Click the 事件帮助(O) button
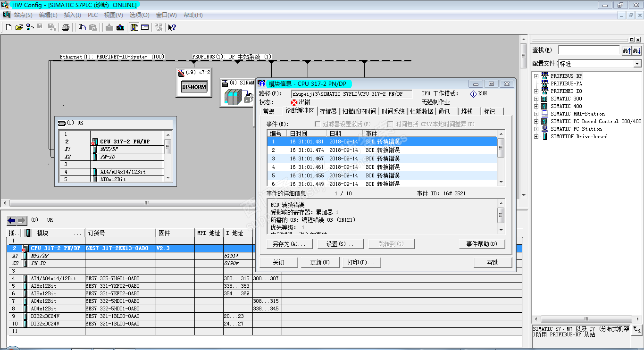 coord(482,244)
